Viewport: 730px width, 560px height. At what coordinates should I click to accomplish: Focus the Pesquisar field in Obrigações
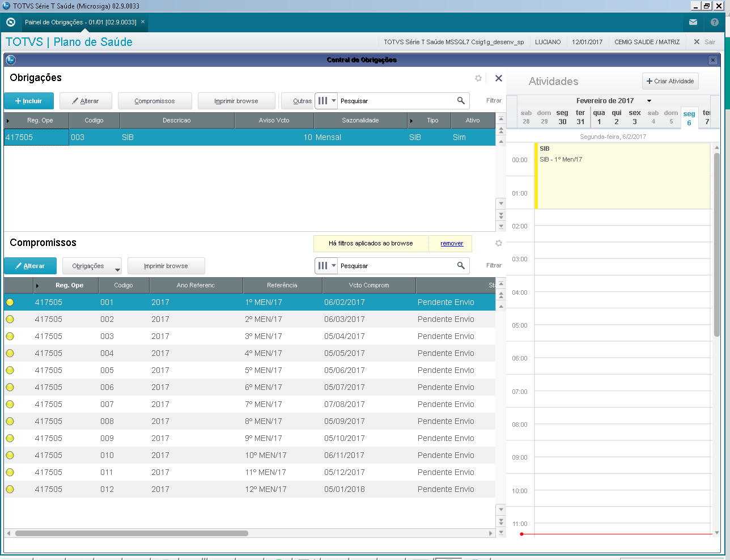[x=397, y=101]
